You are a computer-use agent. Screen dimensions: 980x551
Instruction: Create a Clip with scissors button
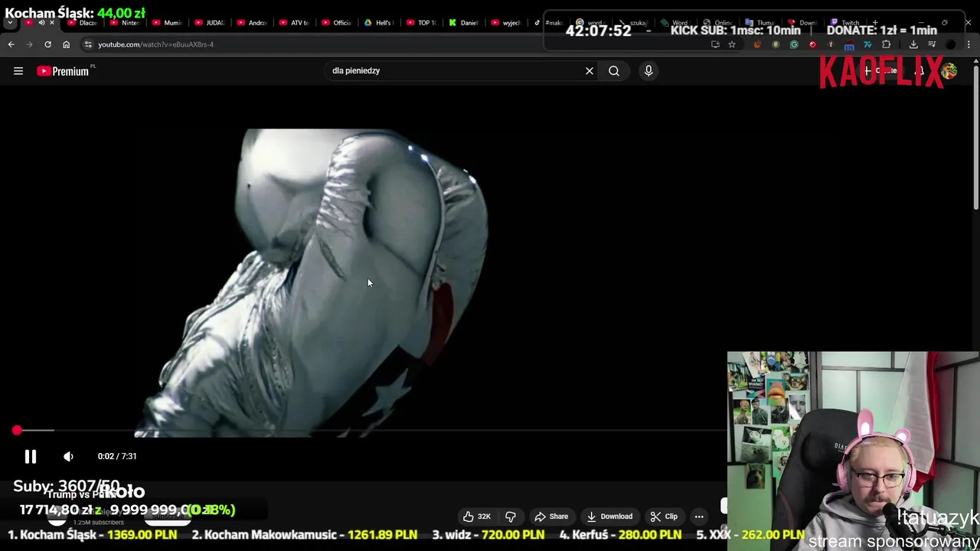(664, 517)
